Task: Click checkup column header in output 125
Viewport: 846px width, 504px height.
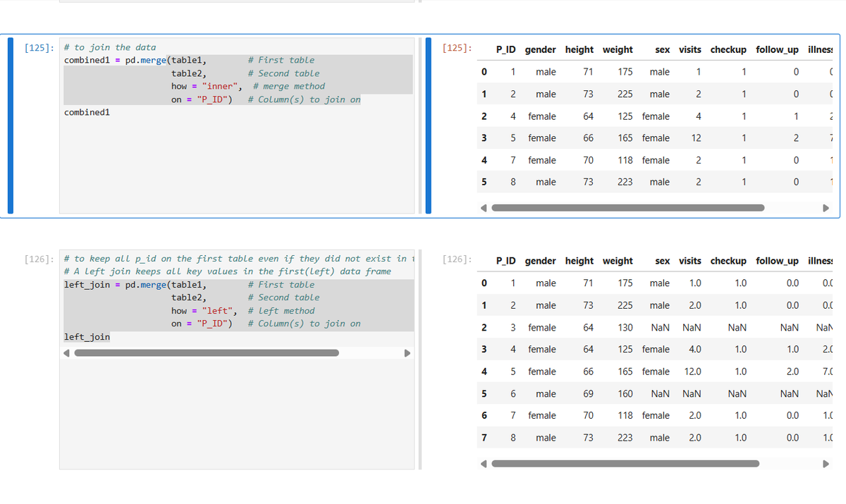Action: click(728, 49)
